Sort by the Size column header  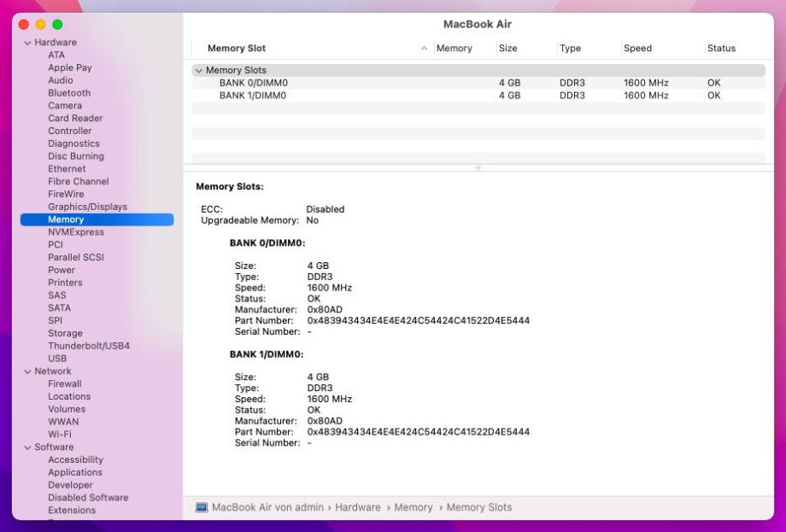(x=507, y=49)
